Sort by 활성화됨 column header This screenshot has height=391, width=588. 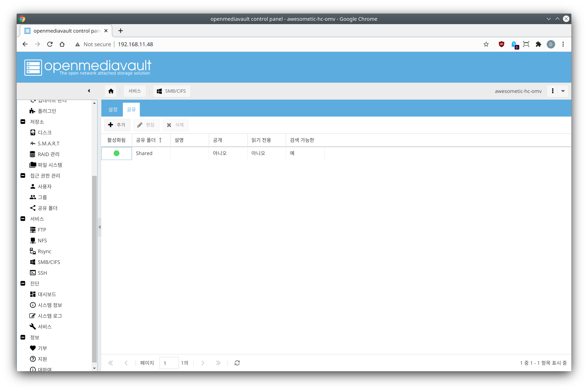(116, 140)
